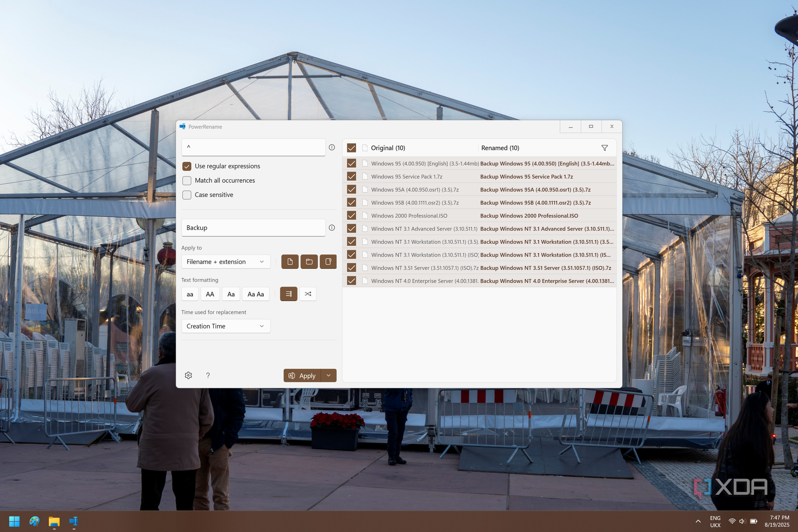Enable Match all occurrences checkbox

click(187, 180)
